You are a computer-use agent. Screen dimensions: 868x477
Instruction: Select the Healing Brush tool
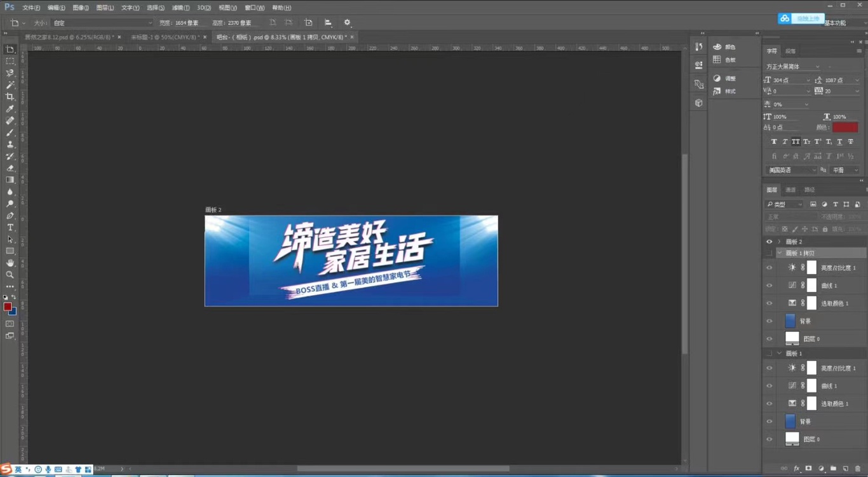coord(10,121)
